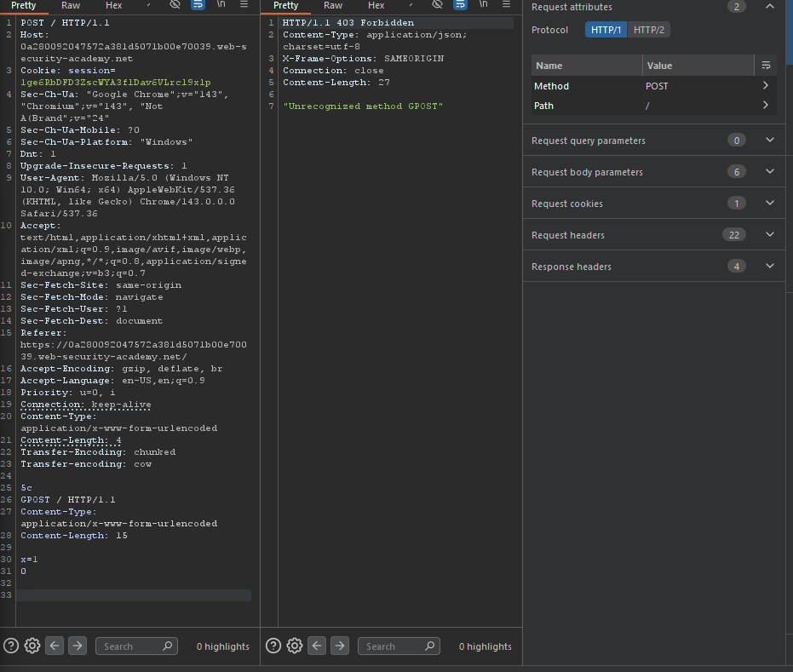The image size is (793, 672).
Task: Toggle word wrap icon in response pane
Action: point(460,4)
